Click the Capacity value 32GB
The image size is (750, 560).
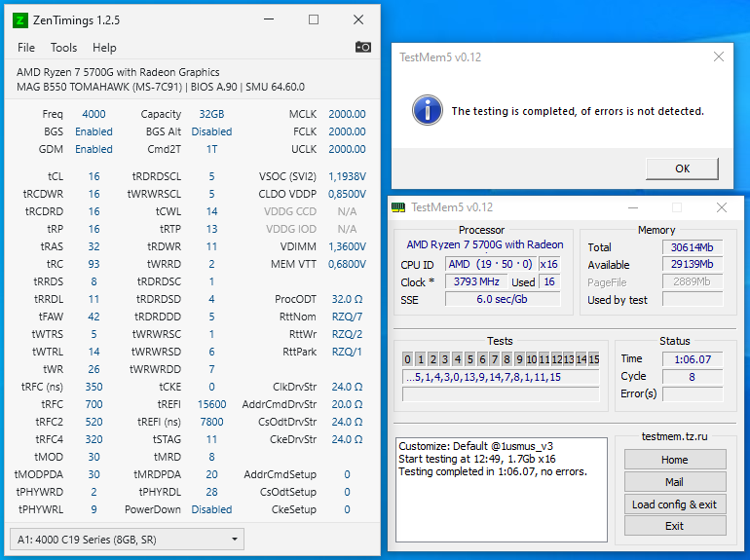click(211, 114)
